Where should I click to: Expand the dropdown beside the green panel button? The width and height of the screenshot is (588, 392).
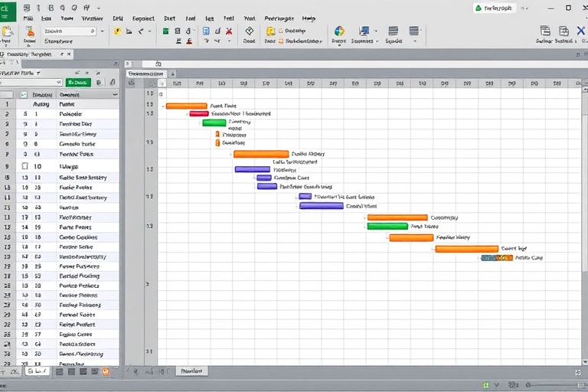point(98,82)
